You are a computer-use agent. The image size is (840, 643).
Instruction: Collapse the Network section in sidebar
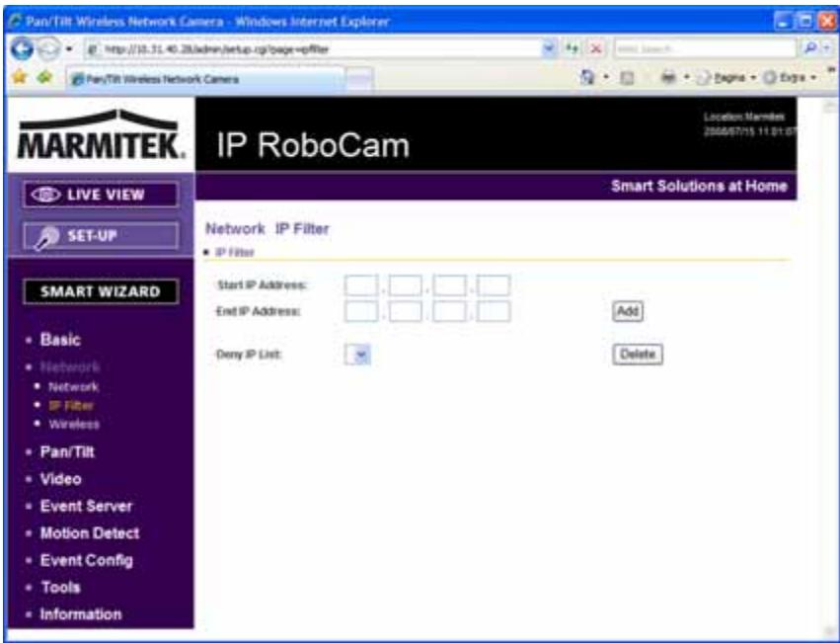click(70, 367)
